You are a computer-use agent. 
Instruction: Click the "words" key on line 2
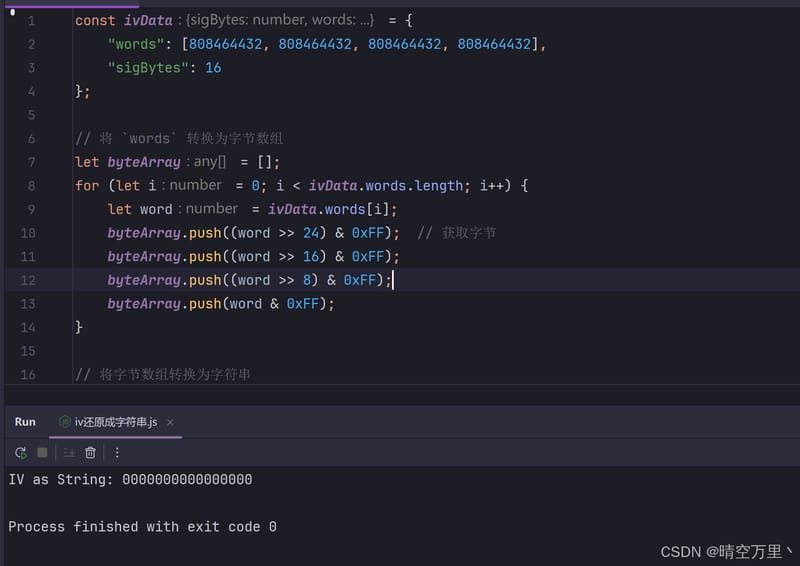(x=135, y=44)
